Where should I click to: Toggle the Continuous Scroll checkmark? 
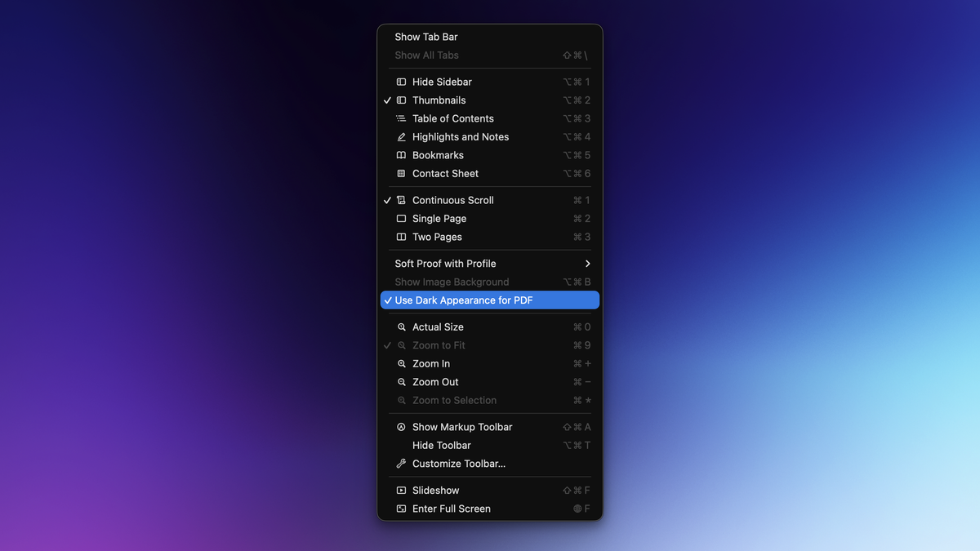[387, 200]
